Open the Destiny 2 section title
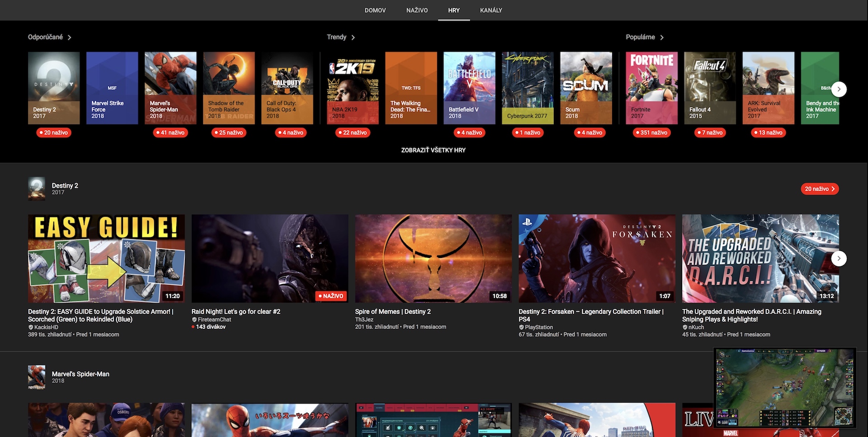The image size is (868, 437). 65,185
